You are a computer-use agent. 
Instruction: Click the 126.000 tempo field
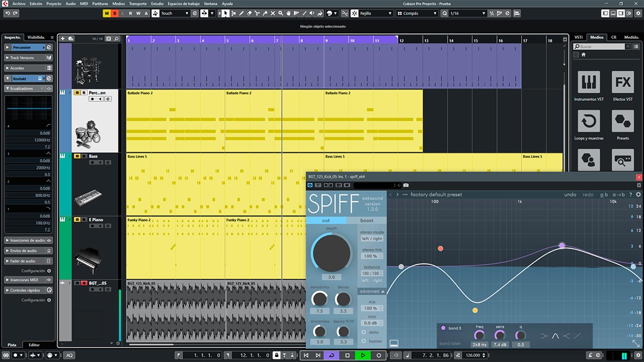pos(472,355)
